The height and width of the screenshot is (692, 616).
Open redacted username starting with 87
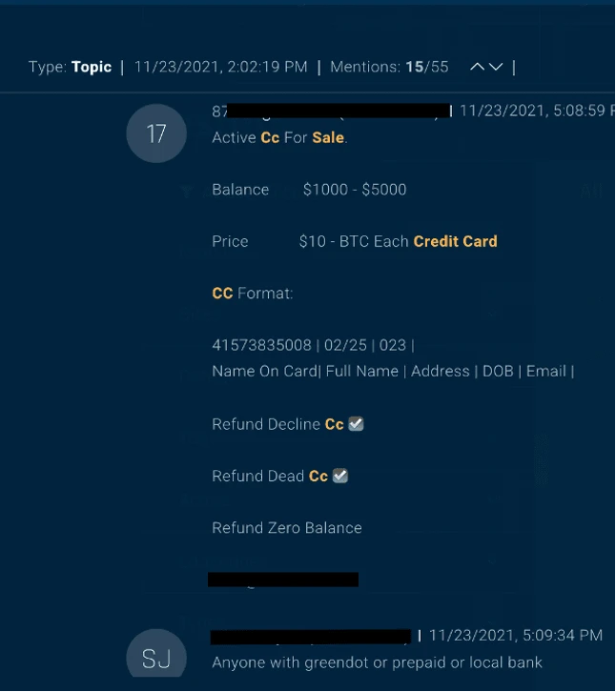pos(331,111)
